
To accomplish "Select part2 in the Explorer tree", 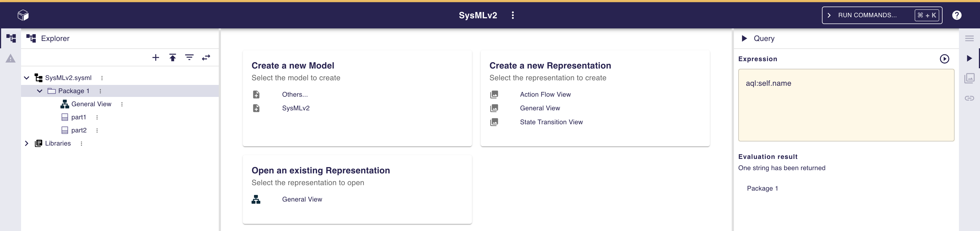I will 79,130.
